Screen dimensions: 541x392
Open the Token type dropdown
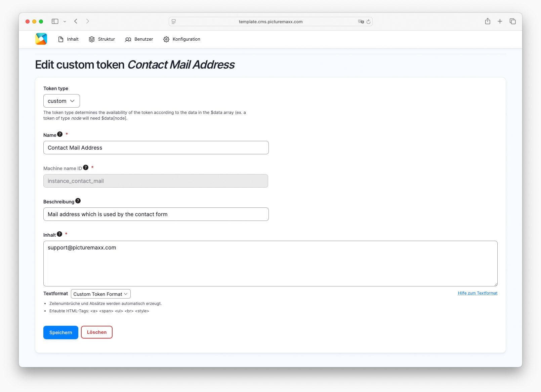(x=61, y=101)
